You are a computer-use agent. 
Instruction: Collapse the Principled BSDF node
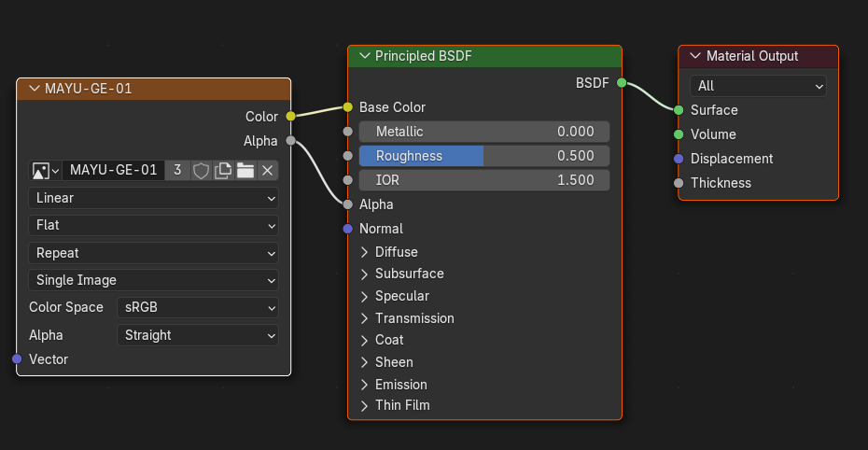tap(363, 56)
